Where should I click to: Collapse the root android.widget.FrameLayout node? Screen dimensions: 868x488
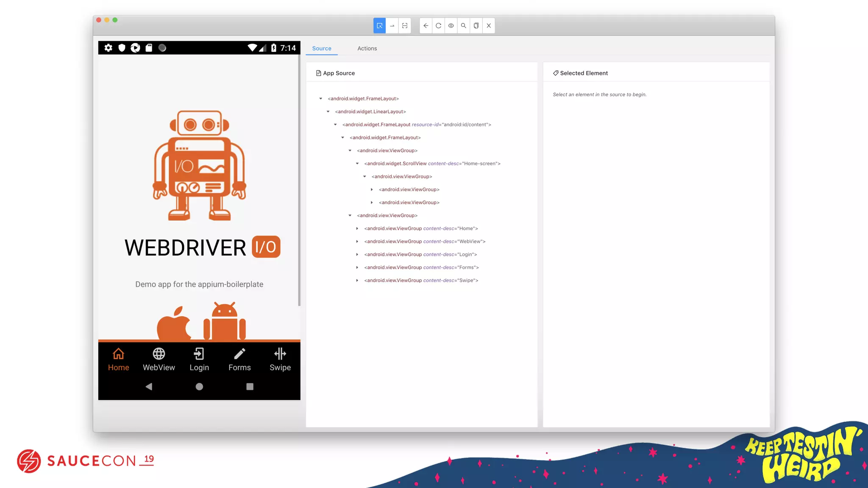tap(321, 99)
